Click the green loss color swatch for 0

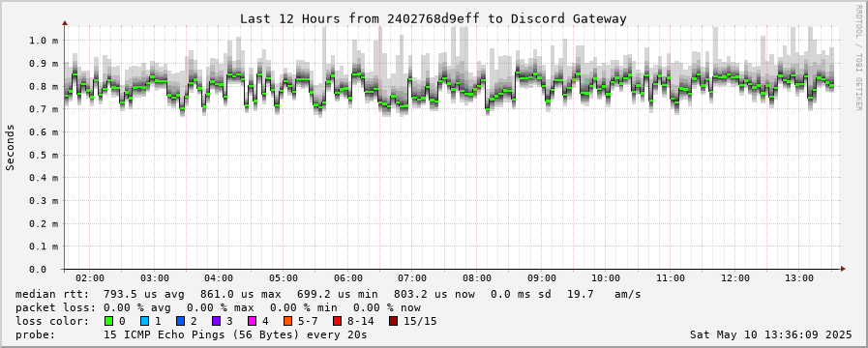[108, 321]
